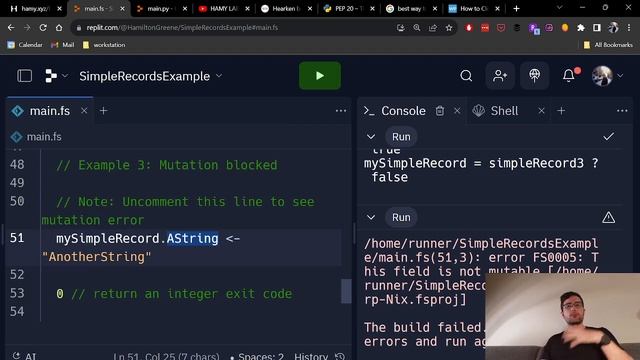Collapse the second Run output section
This screenshot has width=640, height=360.
point(371,218)
